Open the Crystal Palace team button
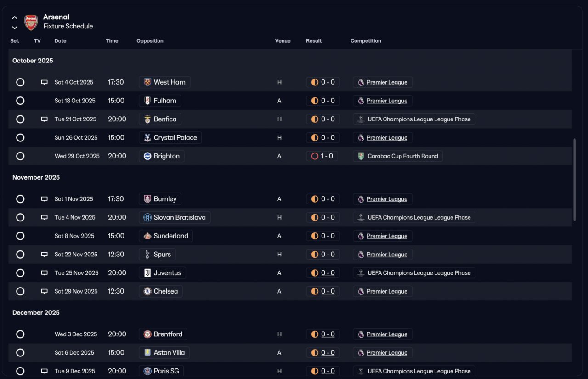This screenshot has height=379, width=588. tap(170, 137)
